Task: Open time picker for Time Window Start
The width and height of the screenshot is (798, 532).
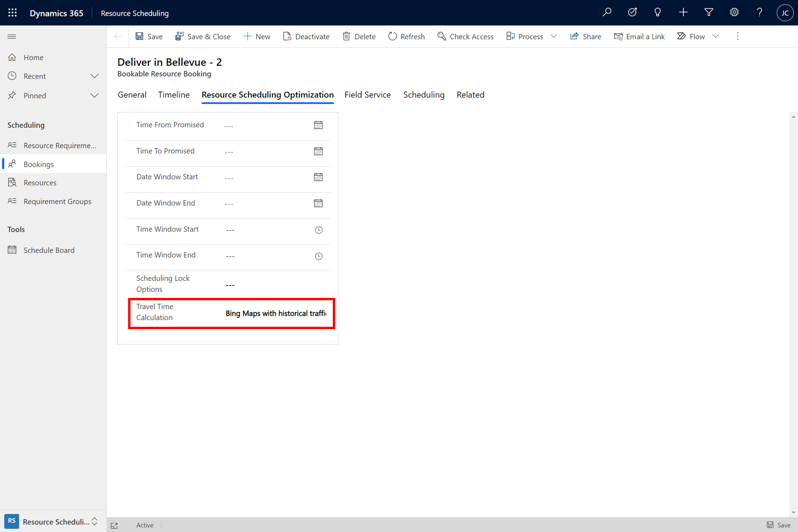Action: click(x=319, y=230)
